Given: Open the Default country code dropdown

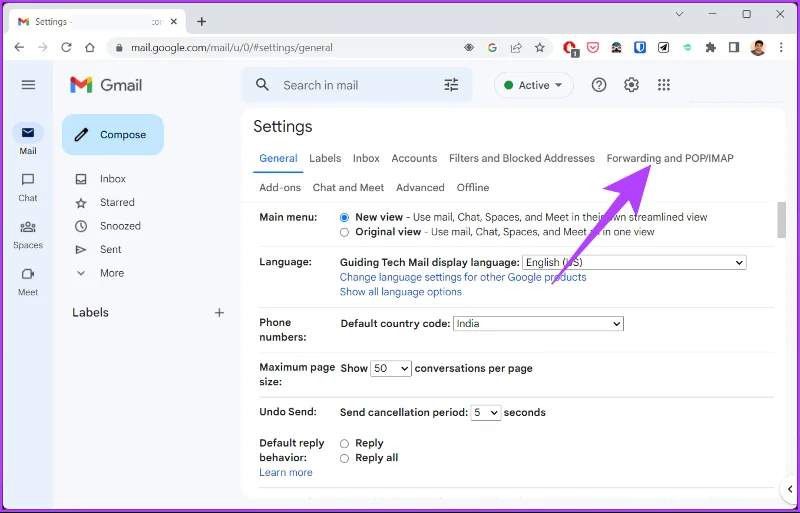Looking at the screenshot, I should click(538, 324).
